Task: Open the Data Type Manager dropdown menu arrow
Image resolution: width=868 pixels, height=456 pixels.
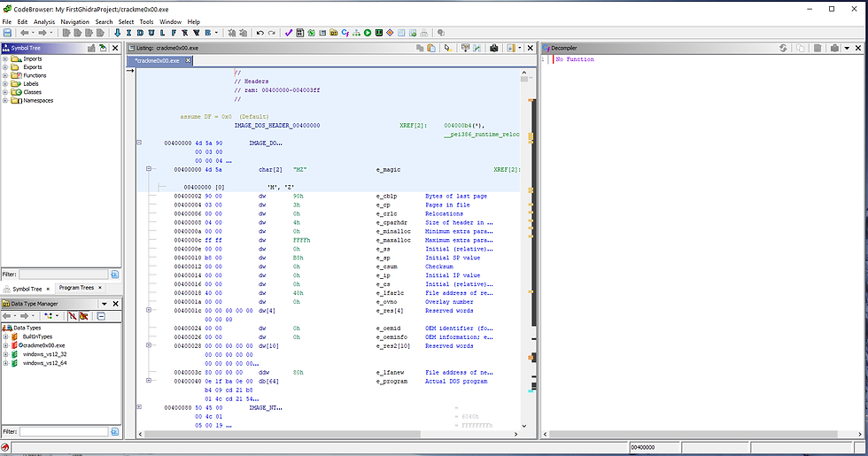Action: point(105,304)
